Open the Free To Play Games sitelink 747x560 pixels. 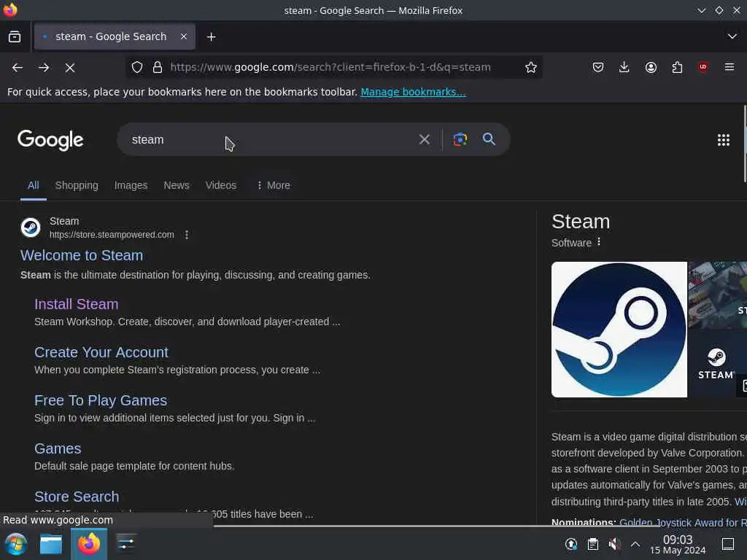(101, 400)
